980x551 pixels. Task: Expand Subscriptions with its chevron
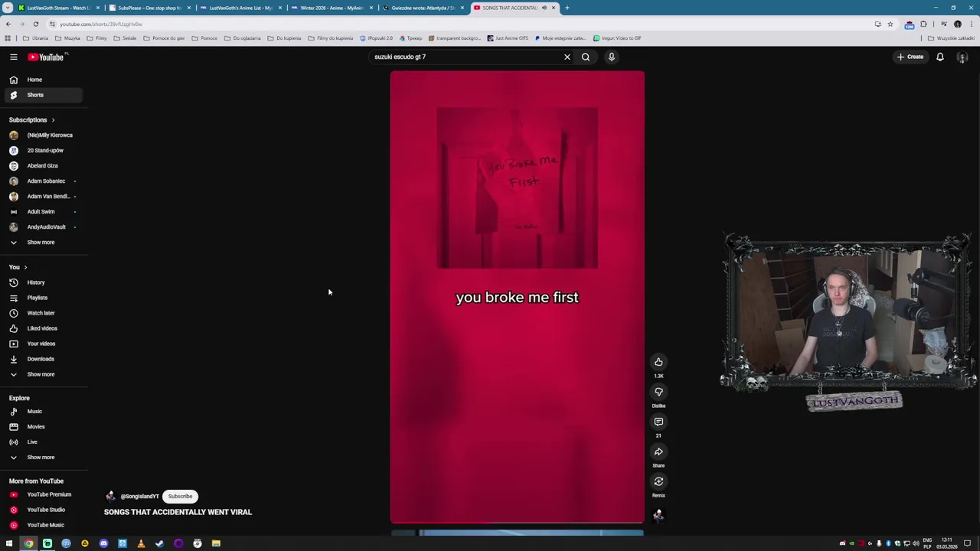(x=53, y=120)
